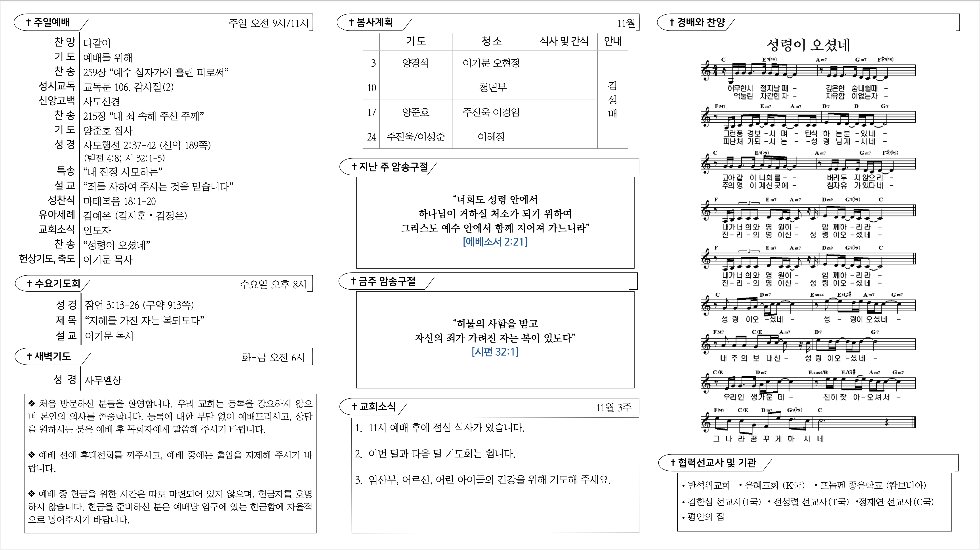This screenshot has width=980, height=550.
Task: Click '양준호 집사' in the worship order
Action: point(108,131)
